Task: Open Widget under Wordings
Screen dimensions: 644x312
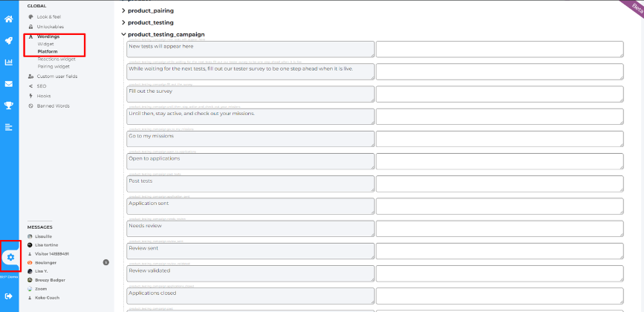Action: [x=45, y=44]
